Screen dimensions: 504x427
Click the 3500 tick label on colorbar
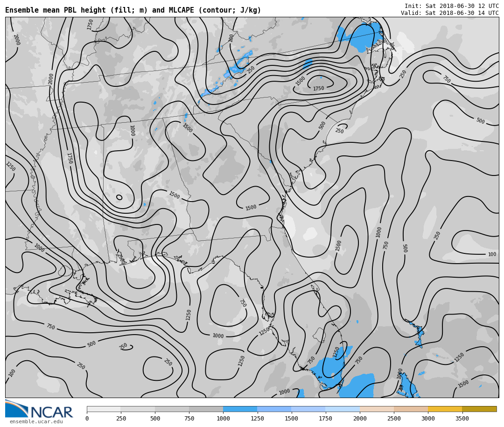[462, 419]
